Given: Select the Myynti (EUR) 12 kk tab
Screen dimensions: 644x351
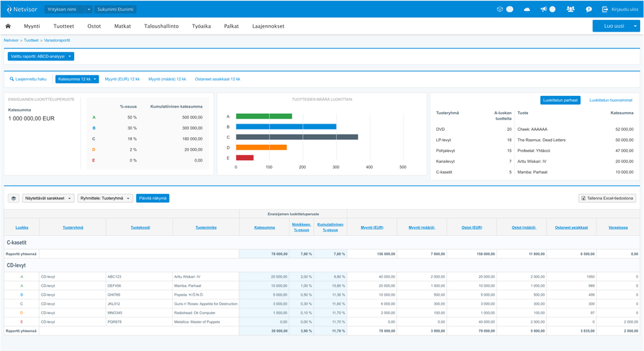Looking at the screenshot, I should click(122, 79).
